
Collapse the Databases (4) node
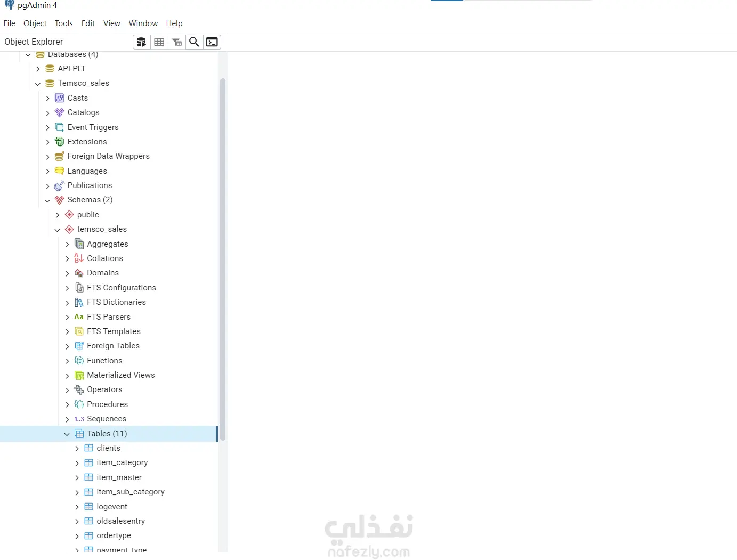point(28,55)
